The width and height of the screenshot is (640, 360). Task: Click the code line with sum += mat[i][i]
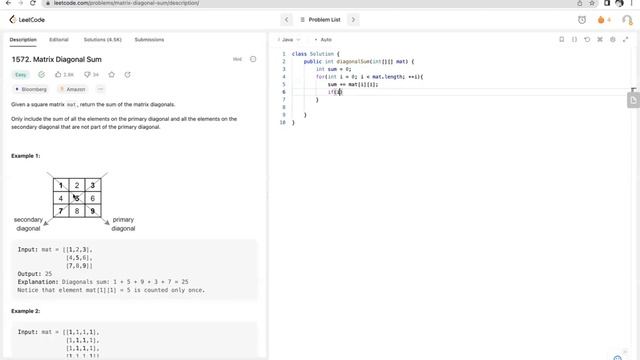click(353, 84)
